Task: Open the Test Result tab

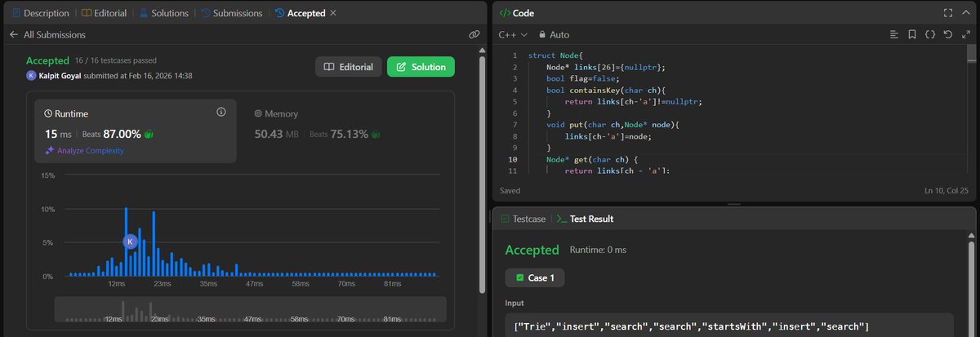Action: 586,219
